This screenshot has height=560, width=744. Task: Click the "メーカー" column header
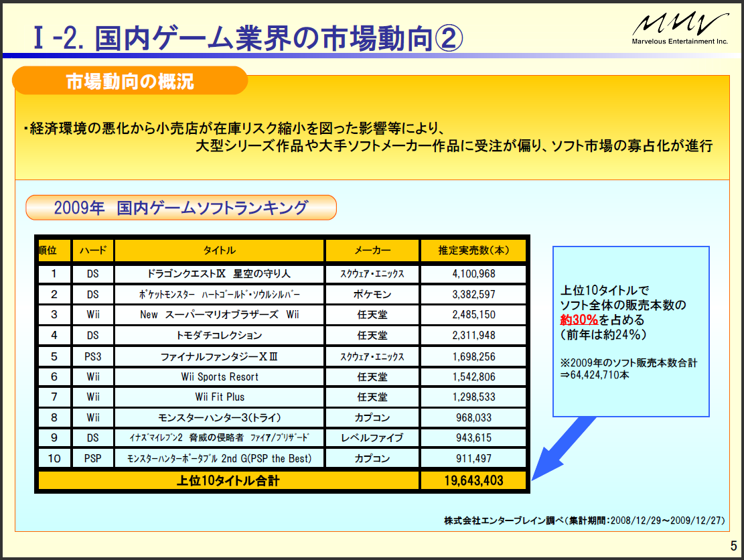[x=372, y=250]
